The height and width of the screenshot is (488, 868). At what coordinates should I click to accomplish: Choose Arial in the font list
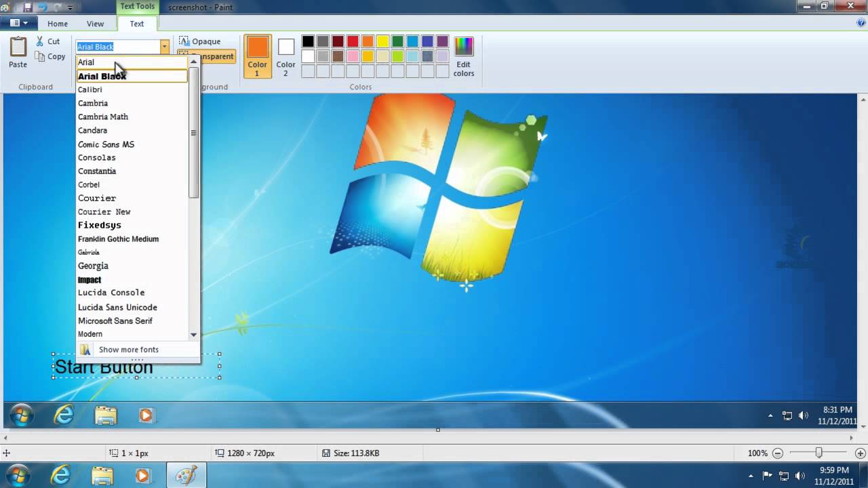click(x=132, y=62)
